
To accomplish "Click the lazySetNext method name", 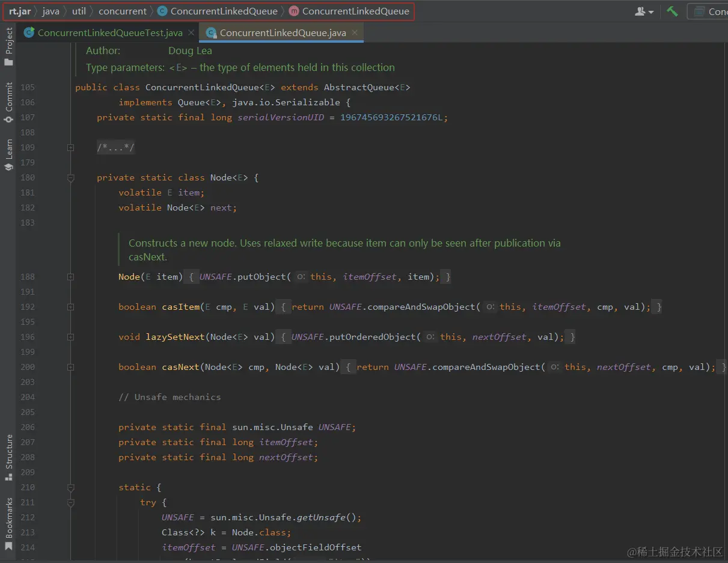I will pyautogui.click(x=175, y=337).
